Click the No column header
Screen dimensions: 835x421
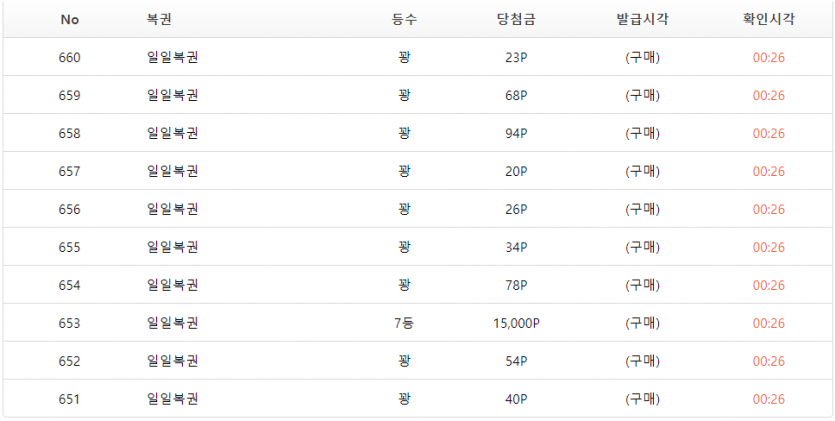(x=69, y=20)
